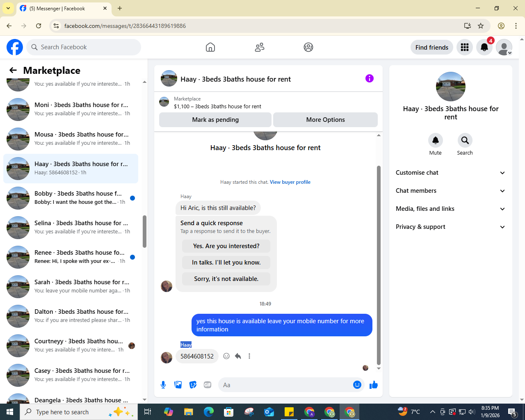The image size is (525, 420).
Task: Open the Groups icon in top navigation
Action: coord(308,47)
